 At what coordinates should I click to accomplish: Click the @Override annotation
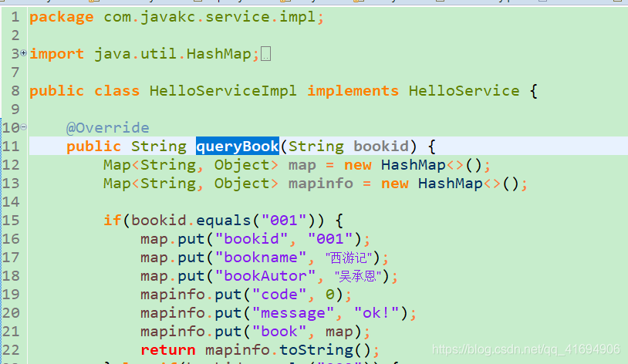point(108,128)
